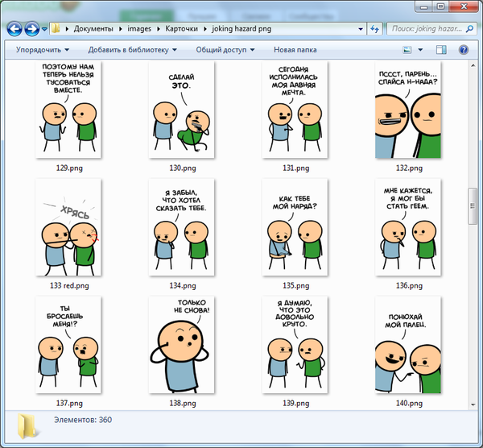Screen dimensions: 483x448
Task: Toggle the preview pane button
Action: [441, 50]
